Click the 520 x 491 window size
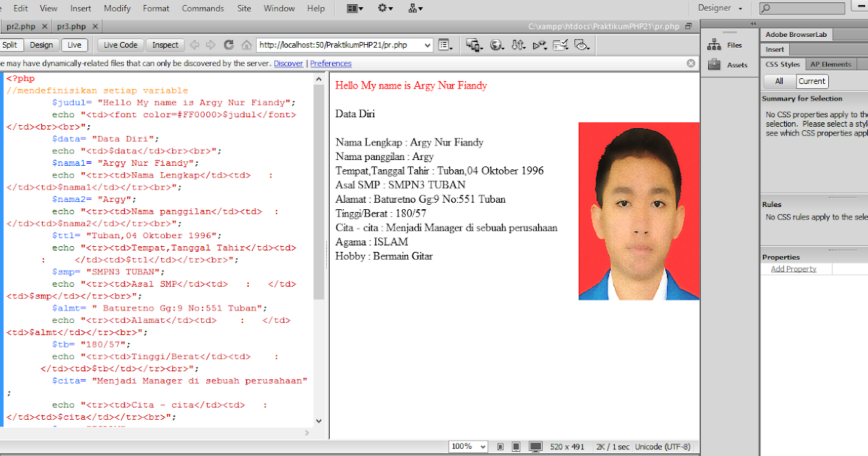This screenshot has width=868, height=456. (x=566, y=447)
